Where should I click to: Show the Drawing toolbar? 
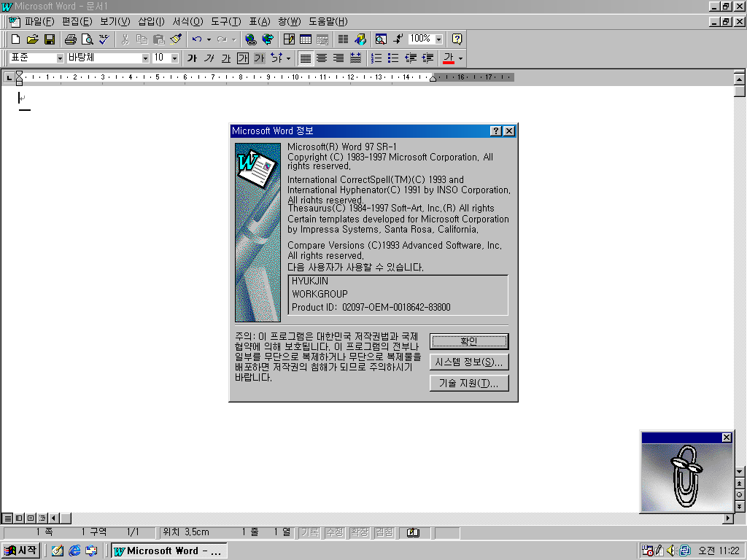[360, 39]
